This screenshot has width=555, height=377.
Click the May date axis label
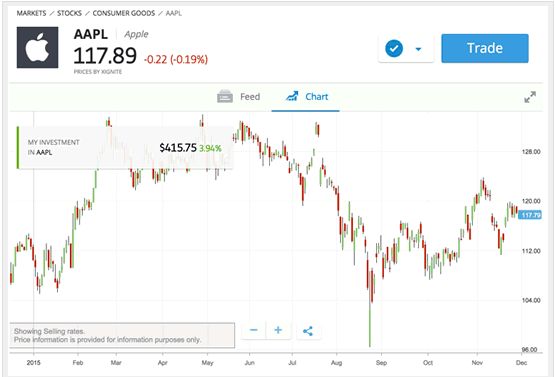coord(207,363)
